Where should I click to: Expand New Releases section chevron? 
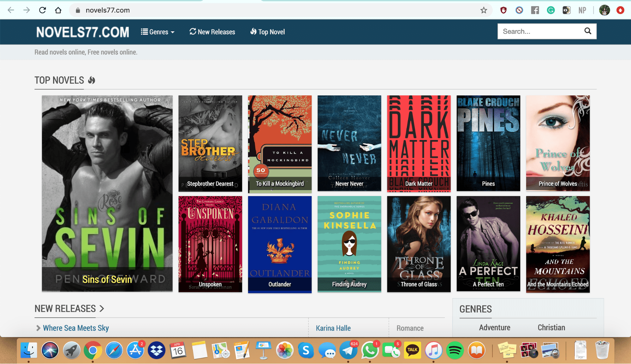(x=102, y=308)
